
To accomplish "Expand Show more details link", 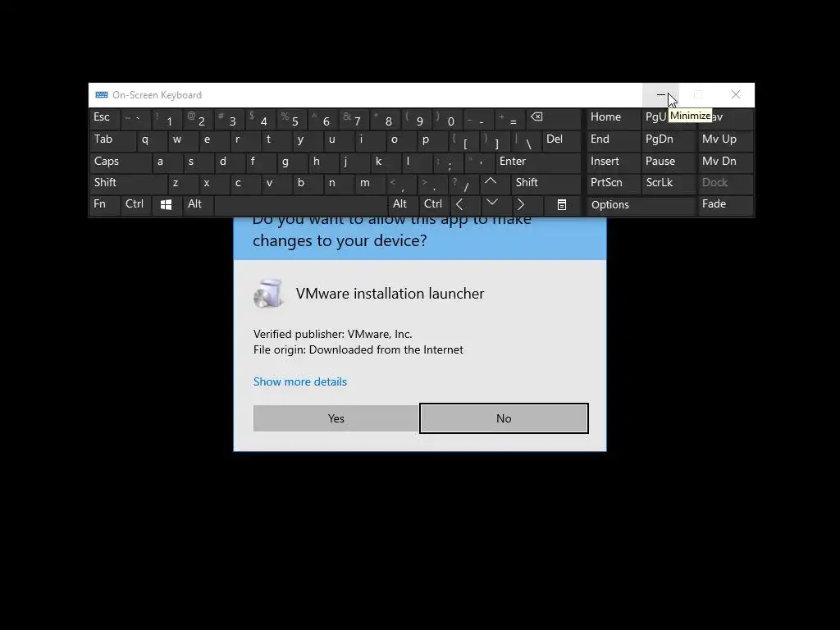I will pos(300,382).
